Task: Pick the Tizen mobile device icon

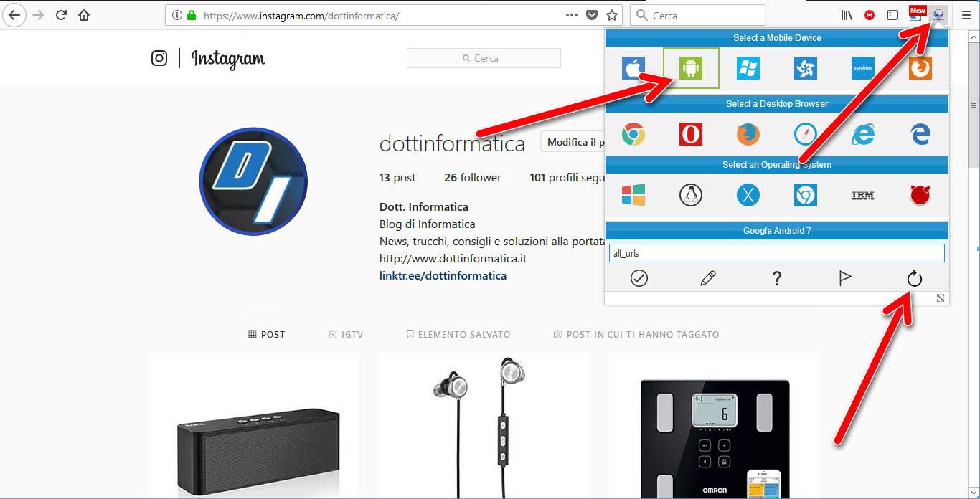Action: pyautogui.click(x=805, y=68)
